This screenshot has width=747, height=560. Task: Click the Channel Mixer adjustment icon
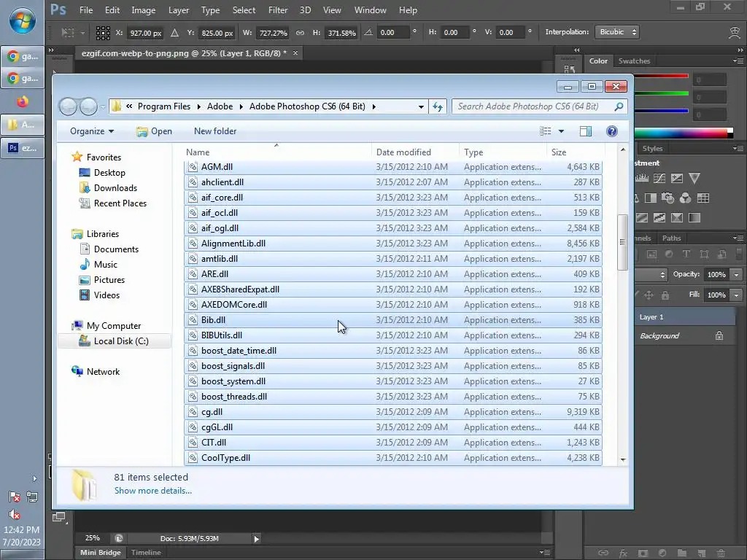[685, 198]
